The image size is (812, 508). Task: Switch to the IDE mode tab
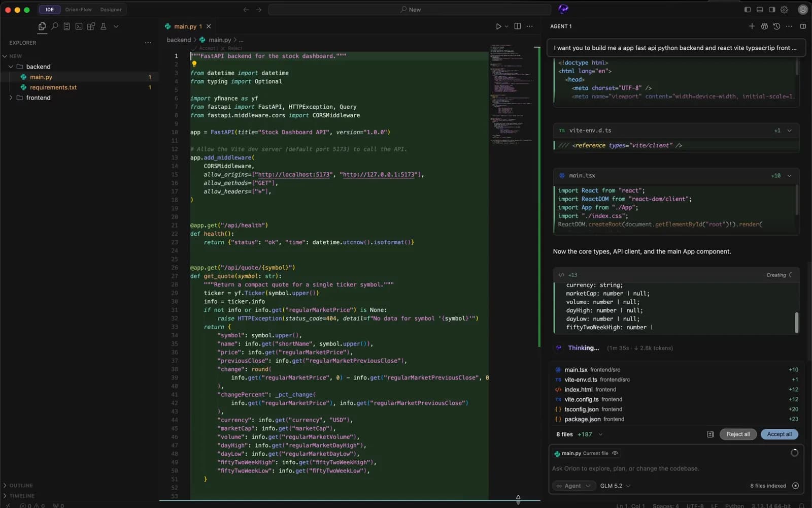[50, 10]
